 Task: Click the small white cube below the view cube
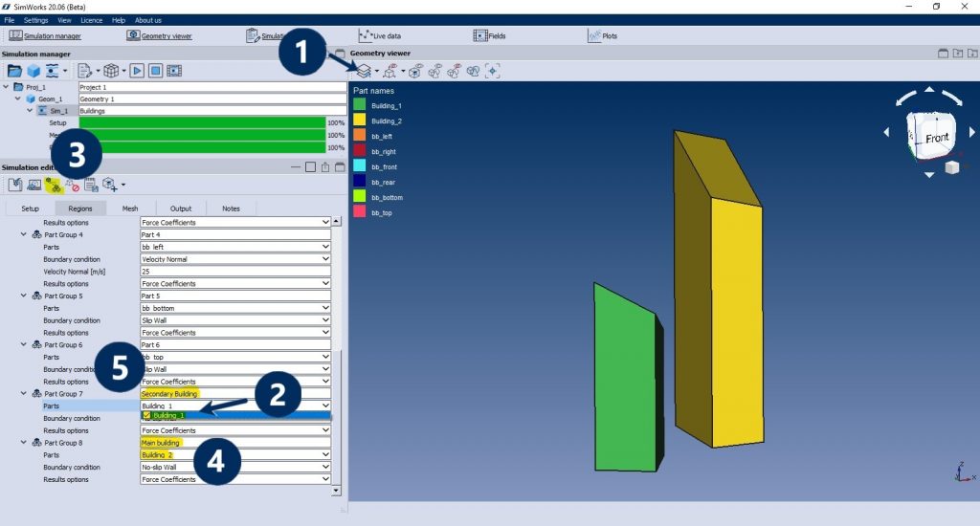(x=952, y=166)
